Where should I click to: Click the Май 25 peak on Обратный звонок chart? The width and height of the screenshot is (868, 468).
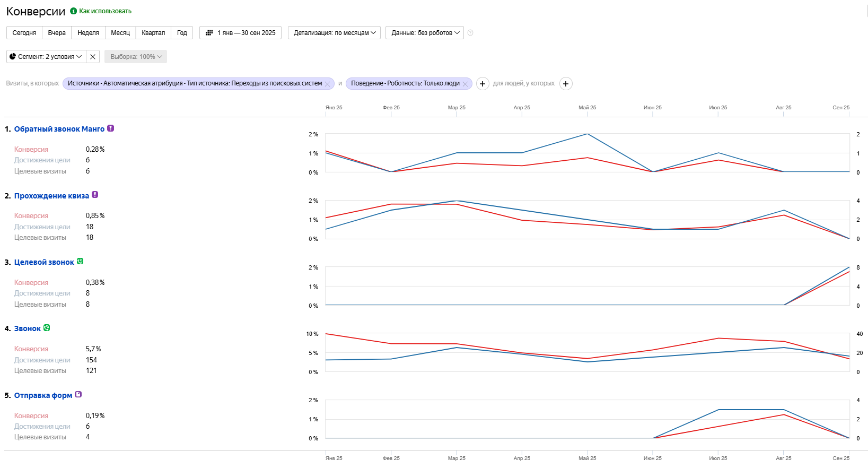587,134
